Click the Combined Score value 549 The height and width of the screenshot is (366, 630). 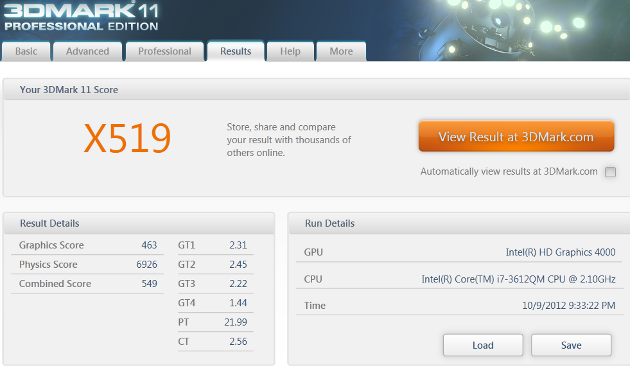click(149, 284)
